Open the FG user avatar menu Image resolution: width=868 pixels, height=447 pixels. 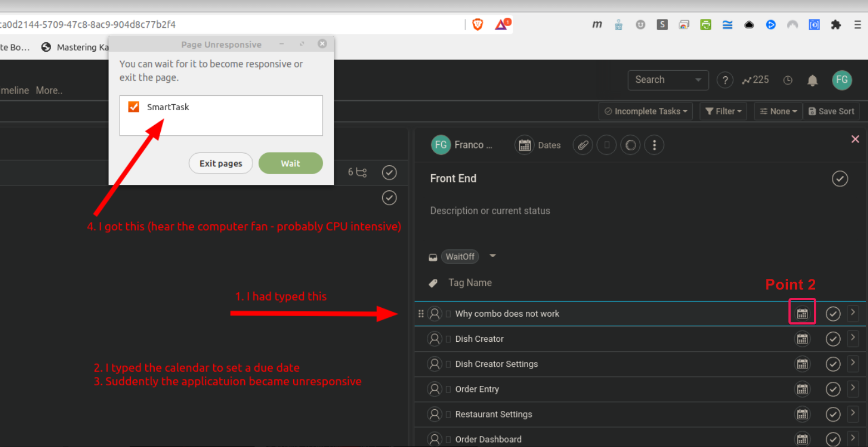[x=842, y=80]
